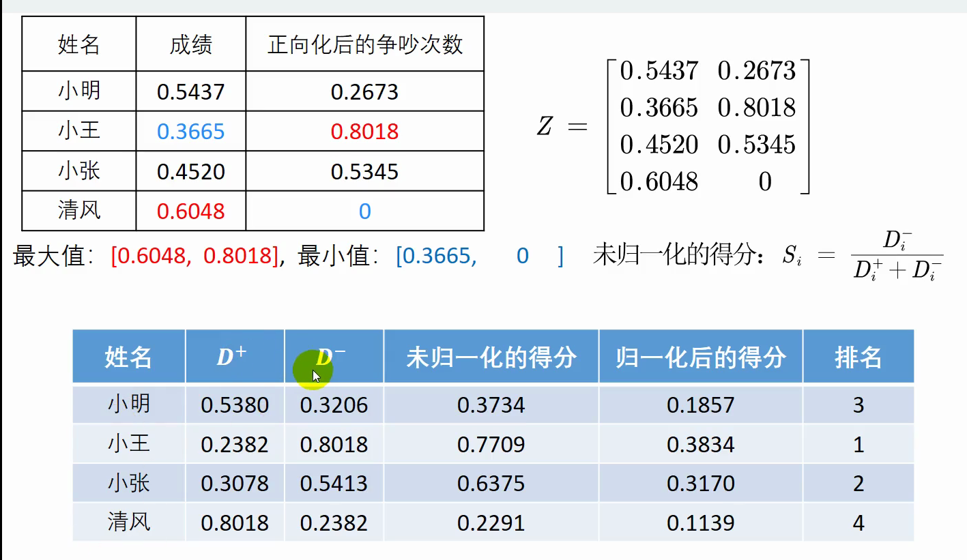
Task: Click 0.2673 in the Z matrix
Action: point(757,71)
